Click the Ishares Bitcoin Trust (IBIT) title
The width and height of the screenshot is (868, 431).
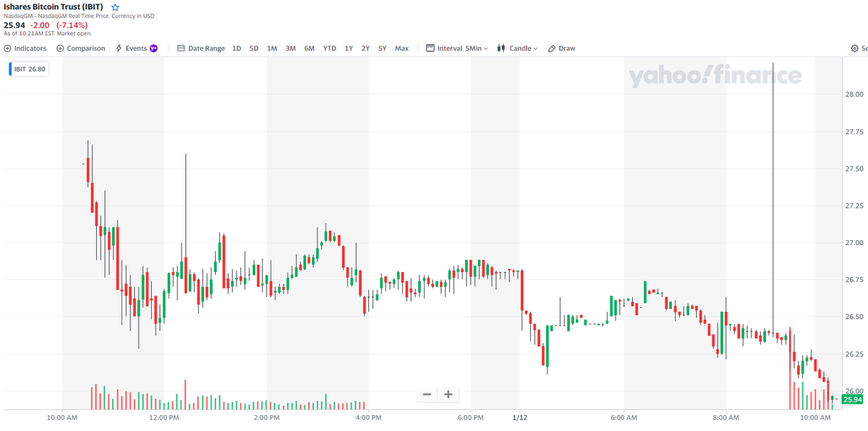coord(54,7)
